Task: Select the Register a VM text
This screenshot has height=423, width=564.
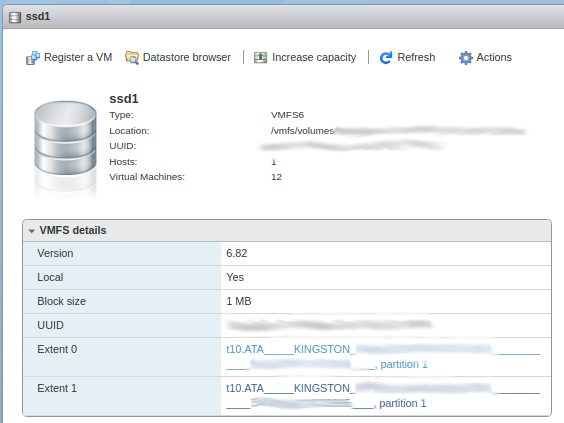Action: 78,57
